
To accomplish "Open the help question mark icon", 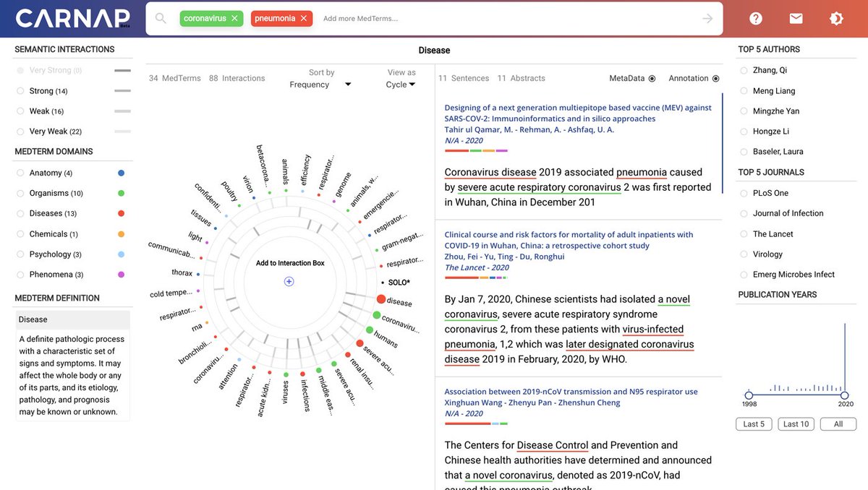I will click(756, 17).
